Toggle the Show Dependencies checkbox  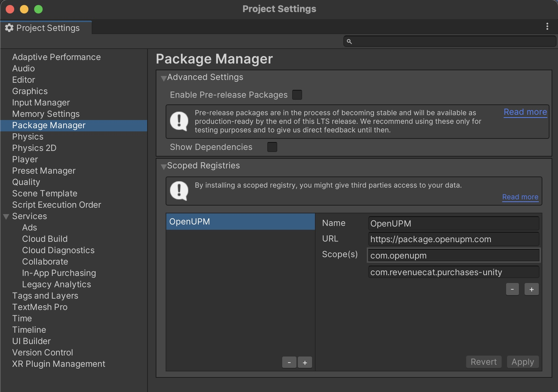tap(272, 147)
